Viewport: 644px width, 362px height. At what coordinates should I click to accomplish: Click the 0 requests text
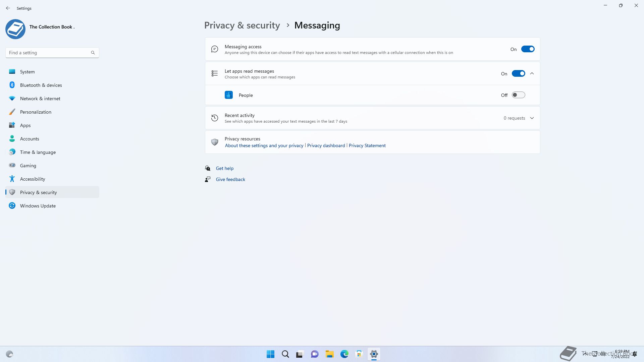pos(514,118)
